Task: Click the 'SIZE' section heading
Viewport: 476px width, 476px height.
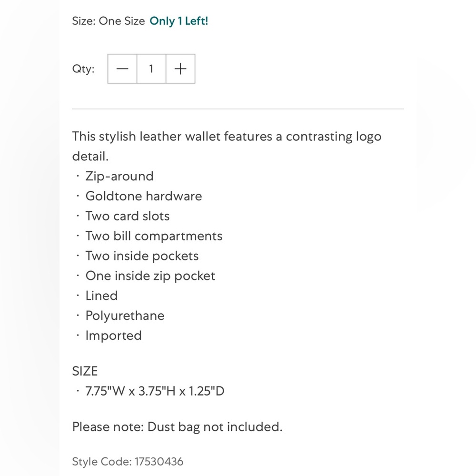Action: point(85,371)
